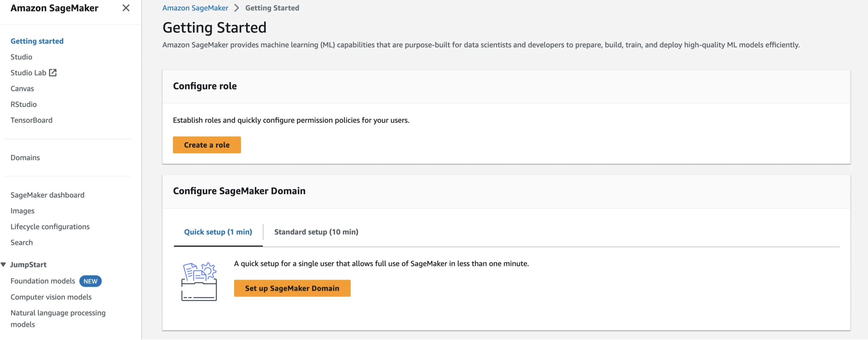This screenshot has height=340, width=868.
Task: Open Getting started in the sidebar
Action: 37,41
